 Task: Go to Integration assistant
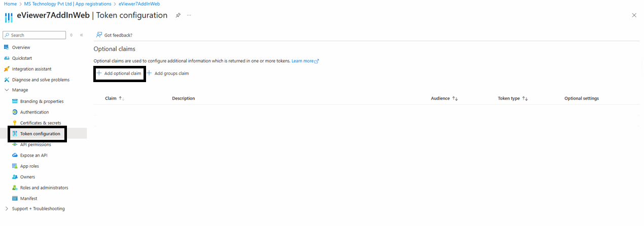coord(31,69)
